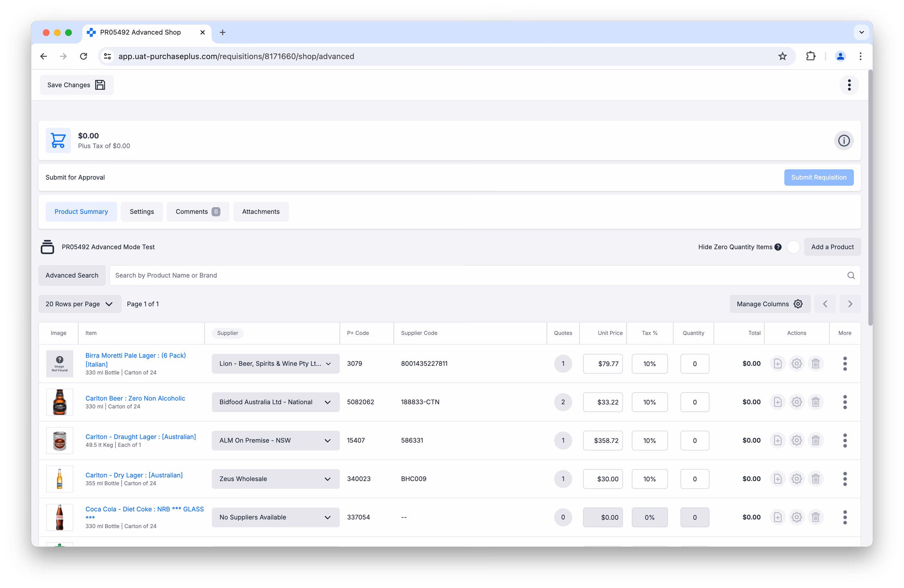Click add-note icon on Carlton Draught Lager row

click(777, 440)
